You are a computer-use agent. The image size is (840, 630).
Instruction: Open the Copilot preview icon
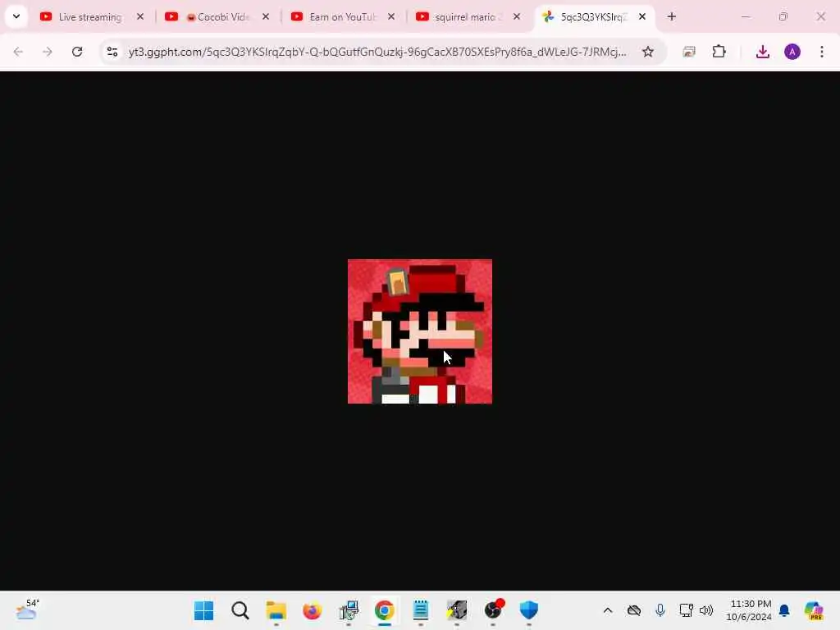(x=814, y=610)
